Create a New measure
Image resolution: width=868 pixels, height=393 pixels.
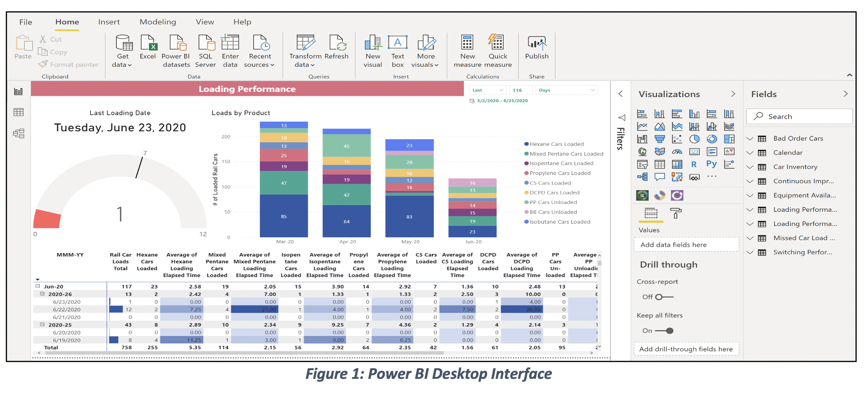[x=467, y=51]
